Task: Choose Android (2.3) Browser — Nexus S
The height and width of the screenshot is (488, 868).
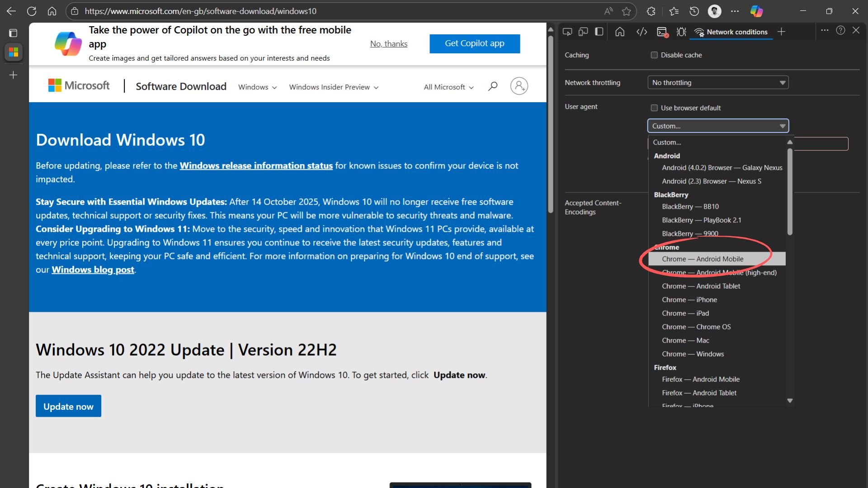Action: coord(717,181)
